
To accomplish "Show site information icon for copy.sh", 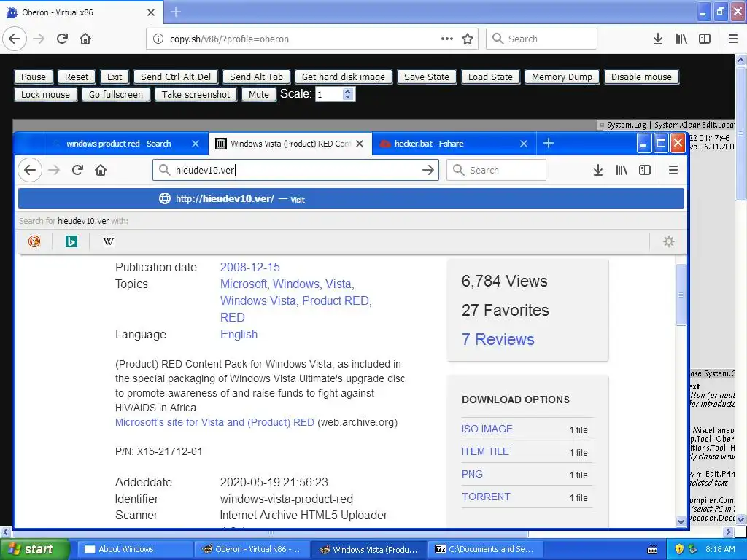I will (158, 39).
